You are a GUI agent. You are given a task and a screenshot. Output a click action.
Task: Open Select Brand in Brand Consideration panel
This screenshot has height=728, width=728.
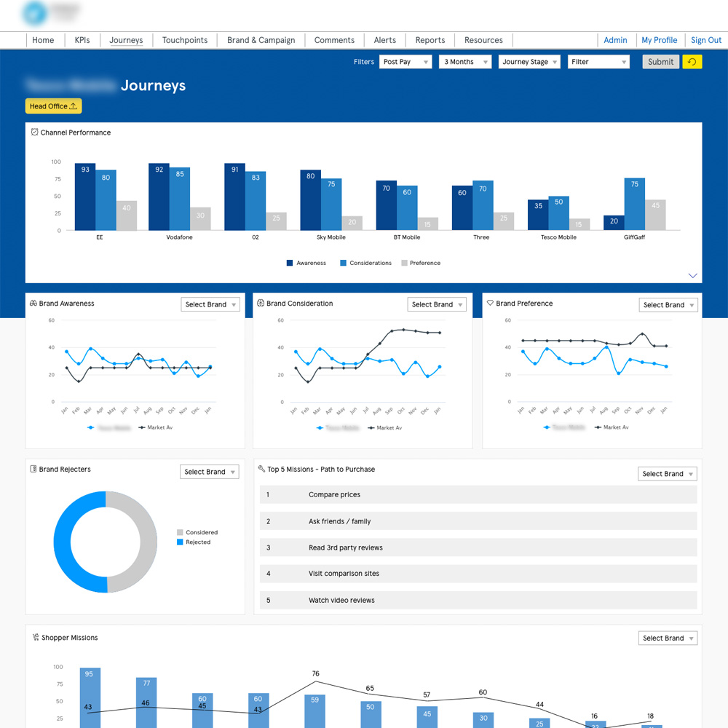(437, 304)
